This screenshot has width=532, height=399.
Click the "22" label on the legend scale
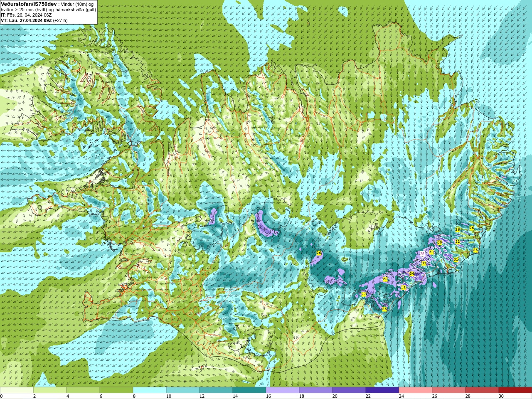368,396
